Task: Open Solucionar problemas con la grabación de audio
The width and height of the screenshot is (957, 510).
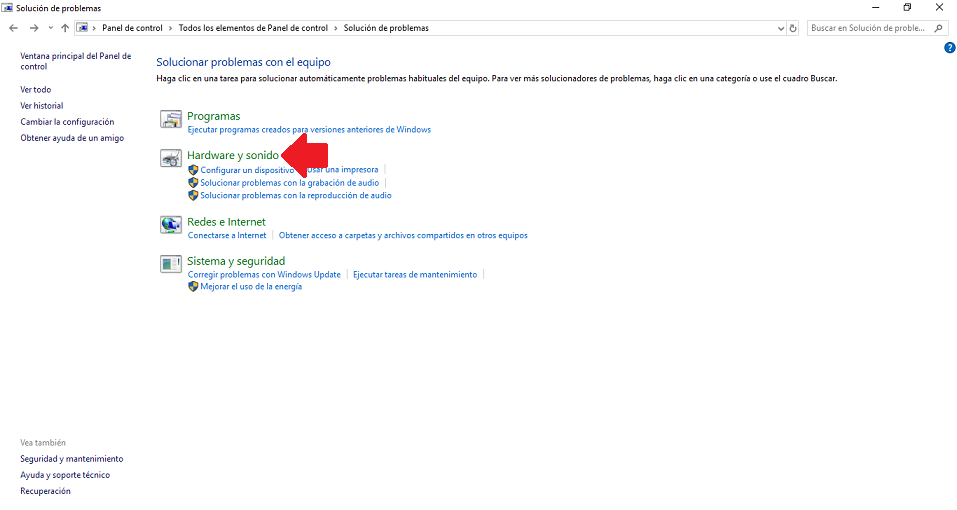Action: tap(290, 182)
